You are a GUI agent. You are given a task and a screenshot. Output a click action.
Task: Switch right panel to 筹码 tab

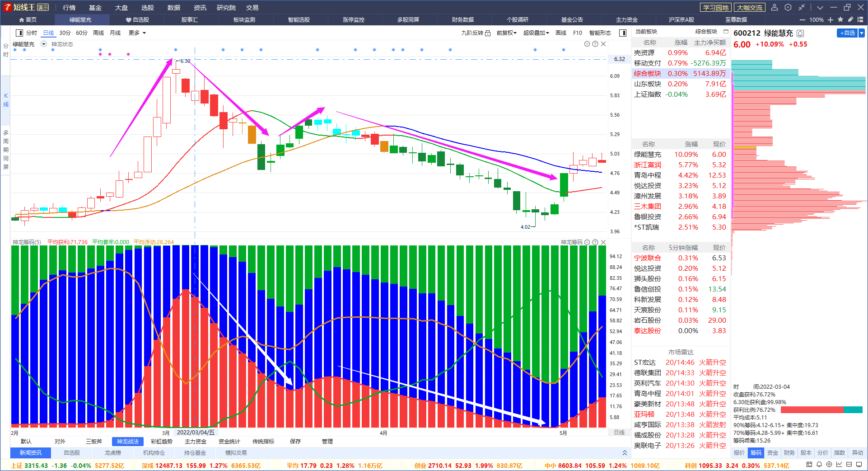point(756,453)
